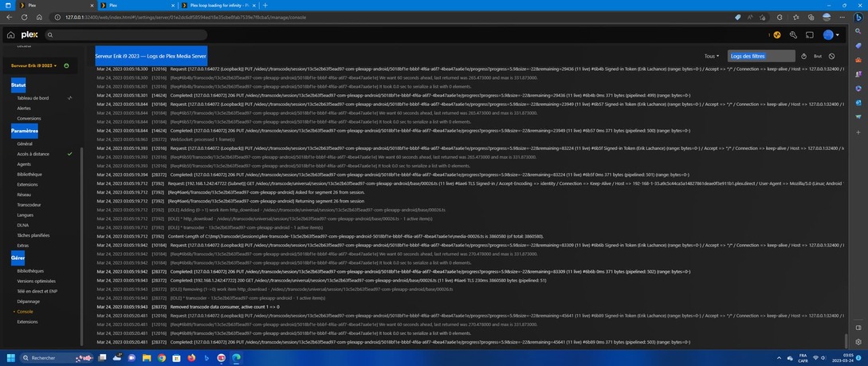The height and width of the screenshot is (366, 868).
Task: Go to Plex home via house icon
Action: (10, 35)
